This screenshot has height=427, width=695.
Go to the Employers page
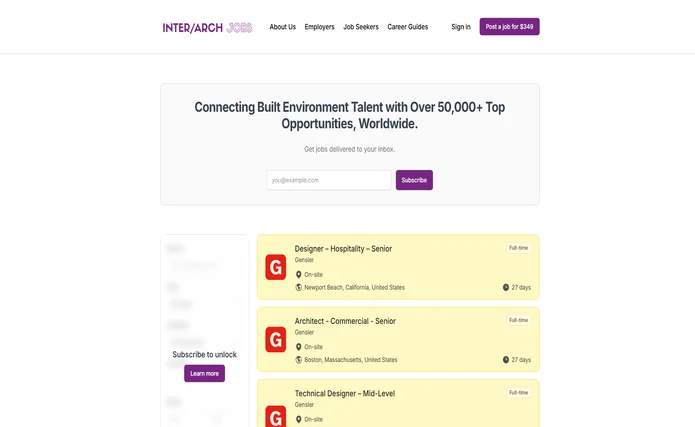319,27
